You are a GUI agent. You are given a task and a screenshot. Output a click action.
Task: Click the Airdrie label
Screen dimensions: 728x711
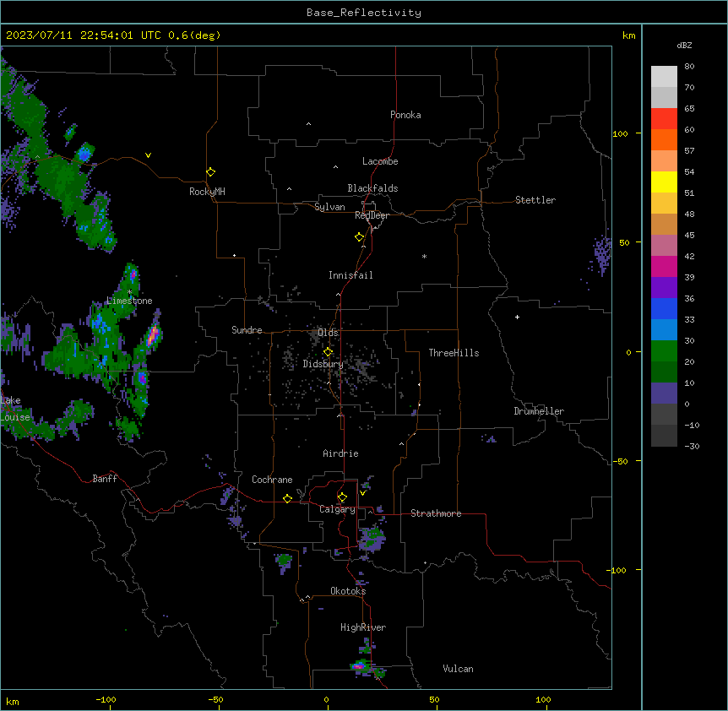pyautogui.click(x=340, y=453)
